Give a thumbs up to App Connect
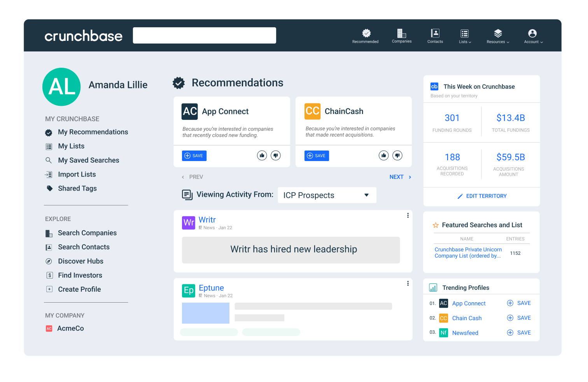 [262, 155]
